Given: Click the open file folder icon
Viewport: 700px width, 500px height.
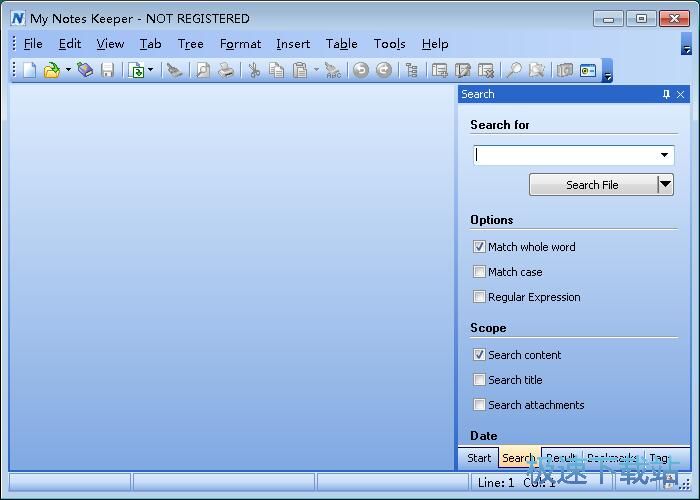Looking at the screenshot, I should (x=52, y=70).
